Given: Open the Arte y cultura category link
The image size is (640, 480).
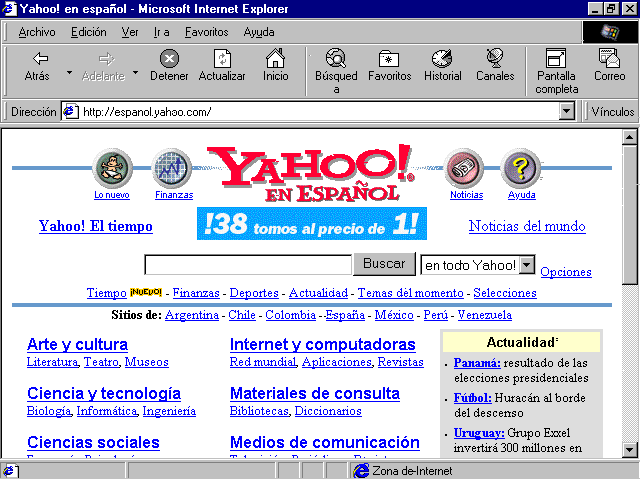Looking at the screenshot, I should (77, 344).
